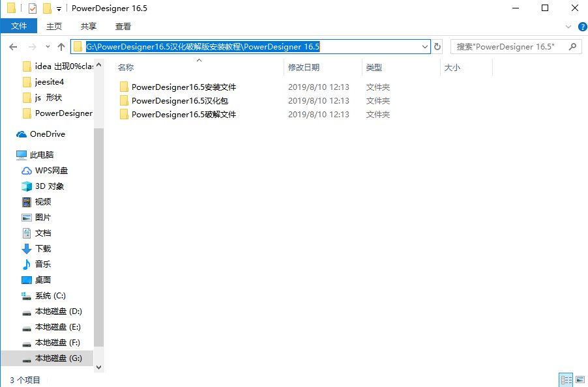Switch to the 主页 ribbon tab
Screen dimensions: 588x387
(x=54, y=26)
